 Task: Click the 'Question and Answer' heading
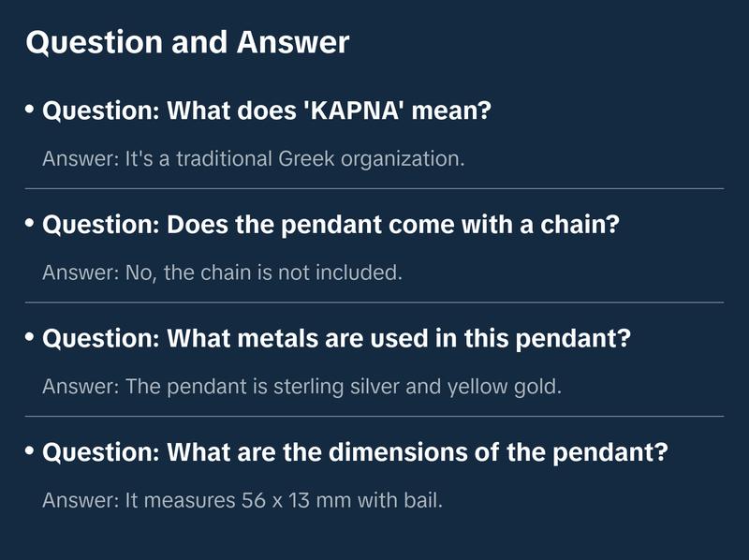pos(187,42)
